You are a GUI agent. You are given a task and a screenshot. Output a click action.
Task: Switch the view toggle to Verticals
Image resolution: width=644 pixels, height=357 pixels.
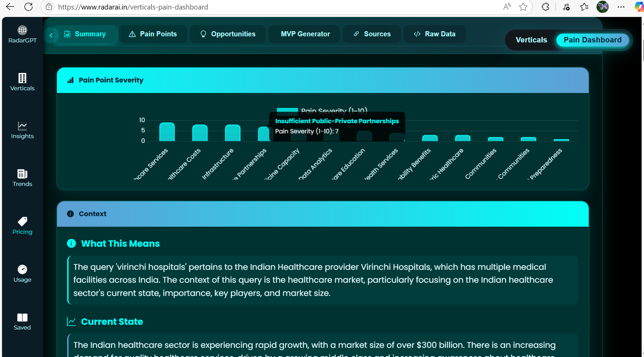(531, 40)
